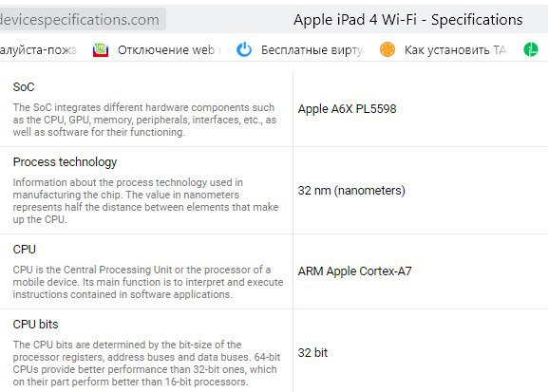Open the bookmark ending in алуйста-пожа

click(x=38, y=50)
